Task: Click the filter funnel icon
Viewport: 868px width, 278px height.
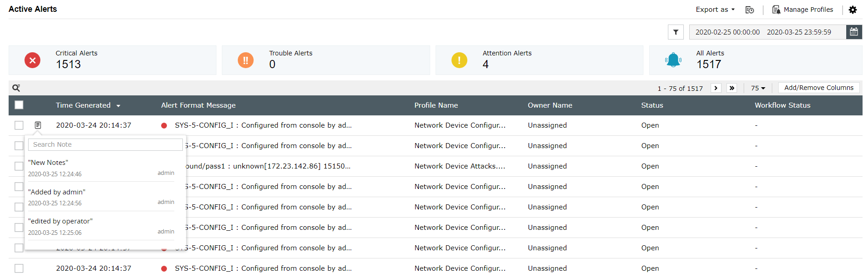Action: pyautogui.click(x=676, y=32)
